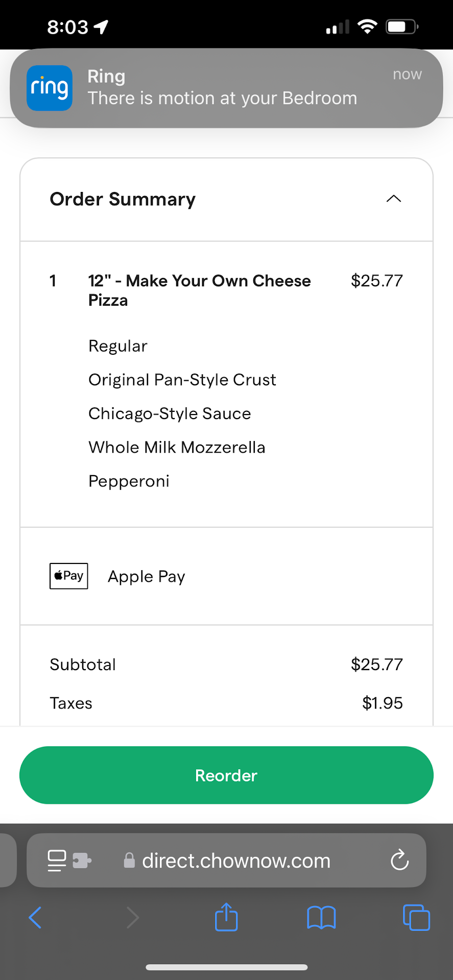Select the 12" Make Your Own Cheese Pizza item
Screen dimensions: 453x980
point(200,290)
